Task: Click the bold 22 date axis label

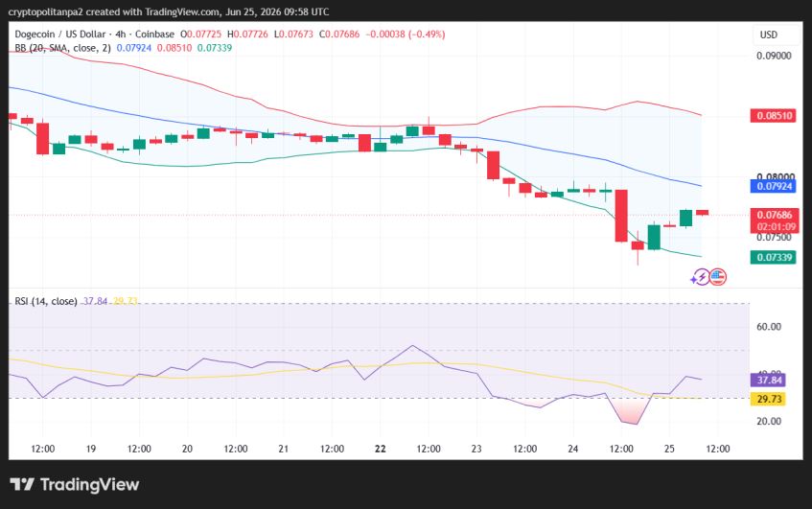Action: coord(380,449)
